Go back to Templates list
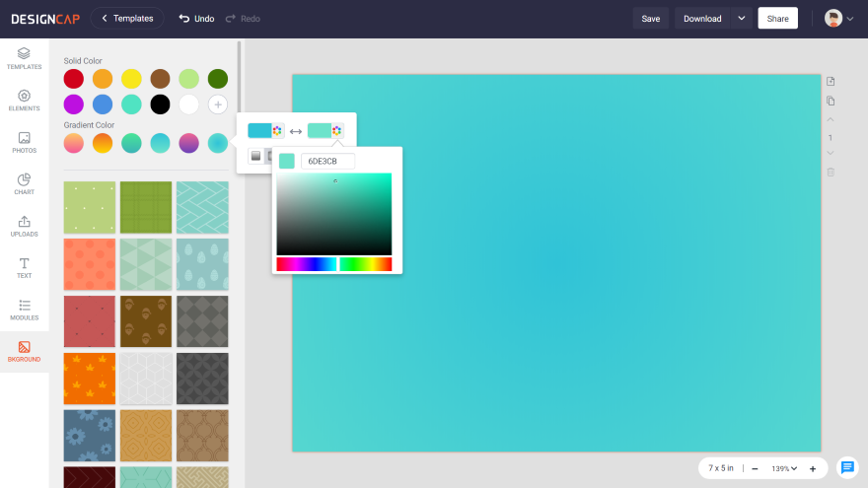This screenshot has height=488, width=868. [x=127, y=19]
